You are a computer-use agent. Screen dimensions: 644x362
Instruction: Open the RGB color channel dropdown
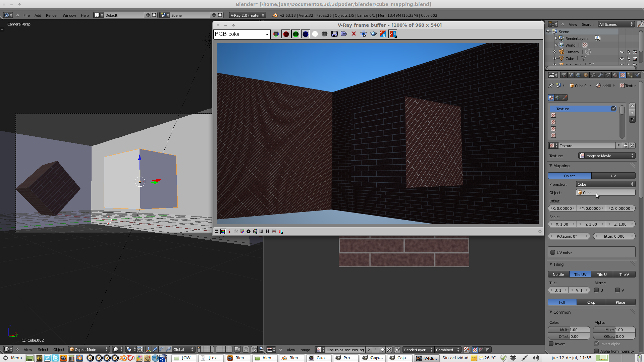coord(242,34)
